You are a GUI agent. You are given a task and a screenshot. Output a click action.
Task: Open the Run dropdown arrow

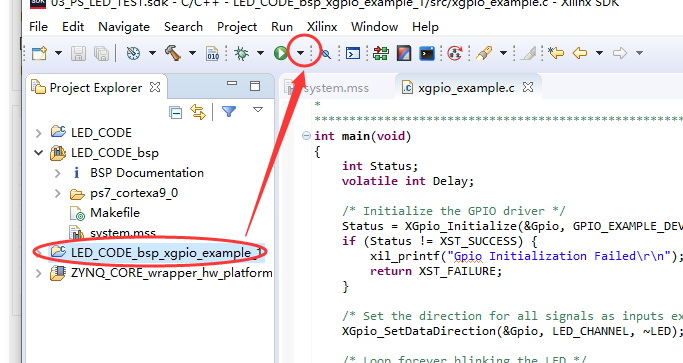[301, 53]
